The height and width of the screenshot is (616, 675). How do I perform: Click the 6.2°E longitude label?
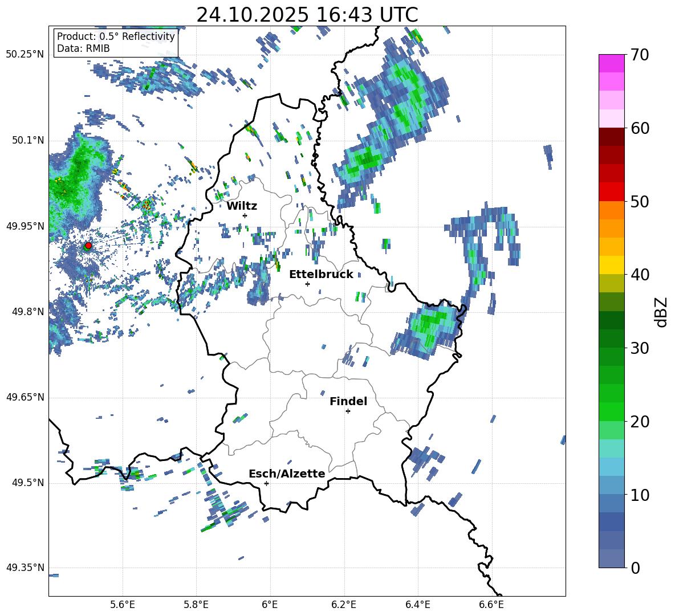344,605
